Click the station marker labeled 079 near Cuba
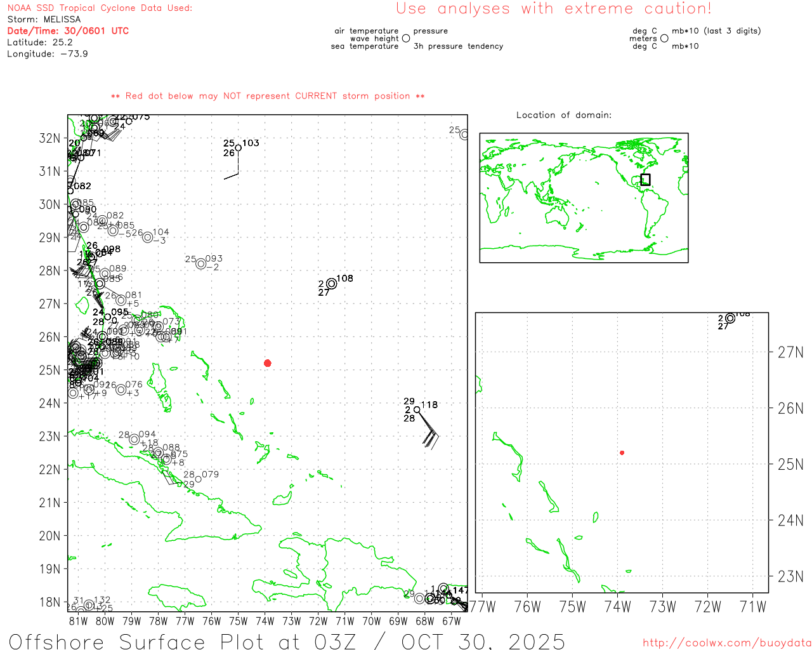 click(198, 479)
